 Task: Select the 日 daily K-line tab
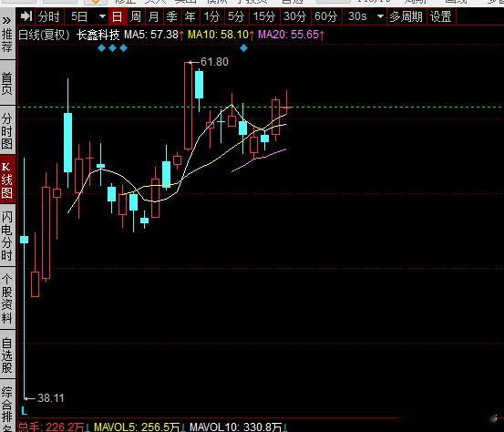(118, 16)
